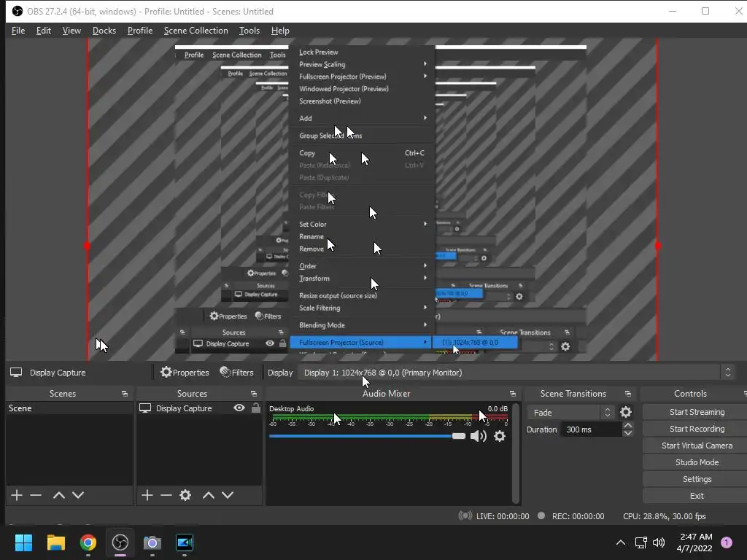
Task: Add a new scene with plus icon
Action: [17, 495]
